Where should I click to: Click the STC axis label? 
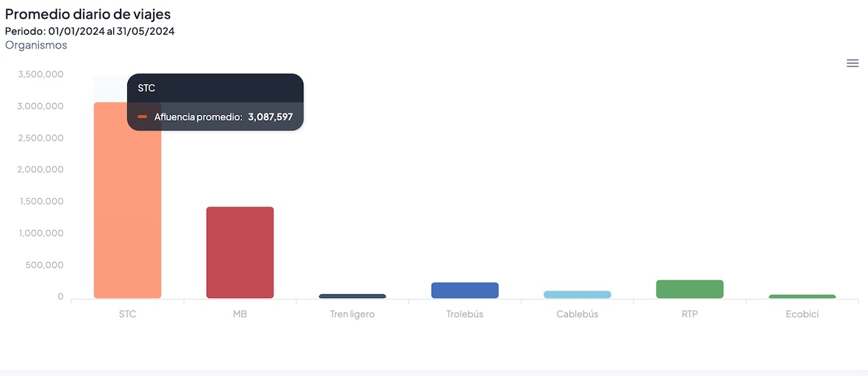[127, 314]
